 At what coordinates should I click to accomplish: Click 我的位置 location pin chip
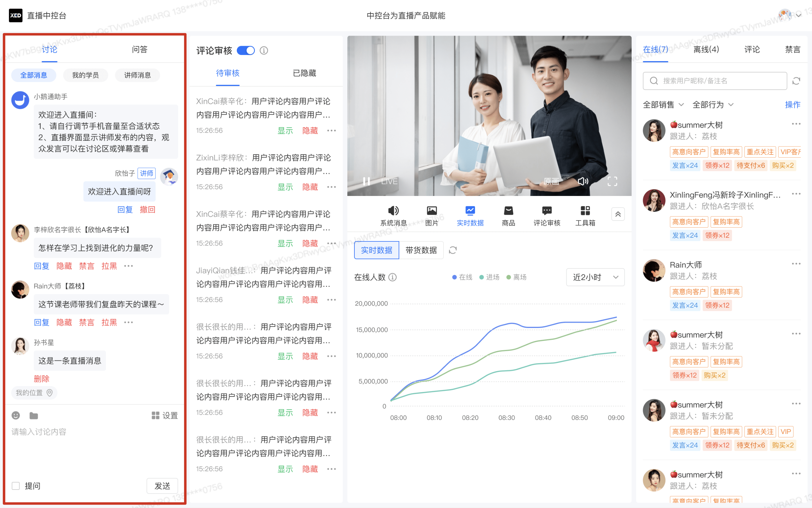pos(34,393)
